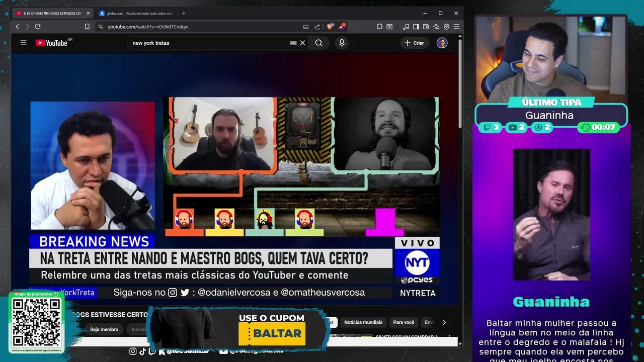Click the vertical video clip in the sidebar
This screenshot has width=644, height=362.
click(x=551, y=214)
